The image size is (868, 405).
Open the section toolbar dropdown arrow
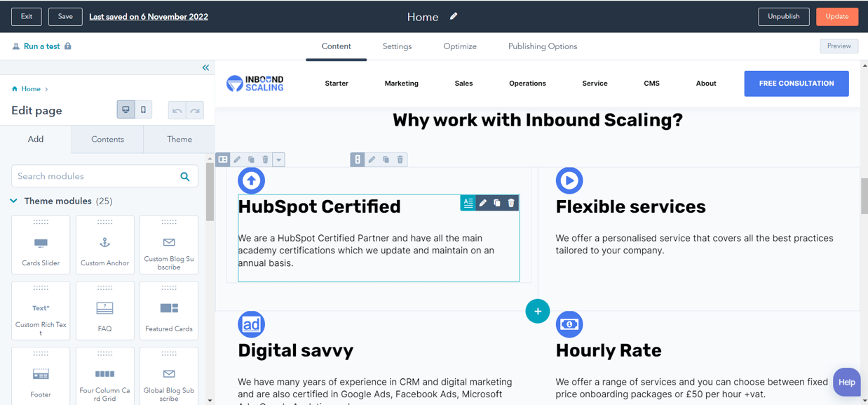(x=278, y=159)
